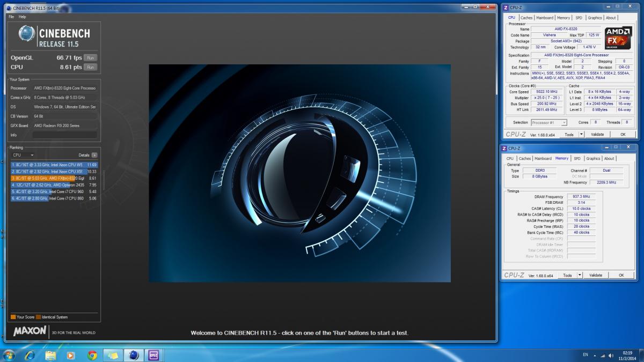
Task: Switch to the purple CPU-Z taskbar icon
Action: click(x=154, y=355)
